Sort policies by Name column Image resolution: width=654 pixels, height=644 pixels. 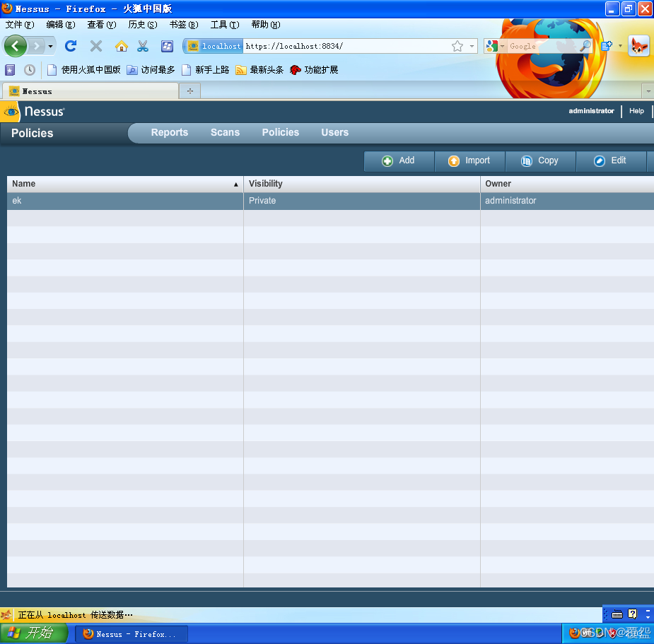pyautogui.click(x=125, y=184)
